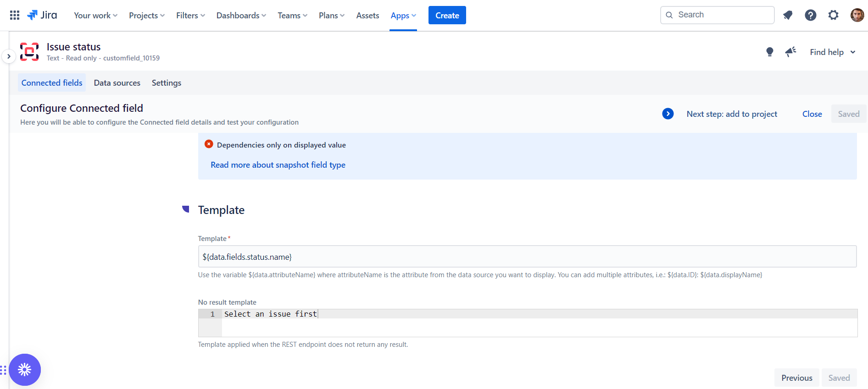
Task: Expand the Projects menu
Action: (x=146, y=16)
